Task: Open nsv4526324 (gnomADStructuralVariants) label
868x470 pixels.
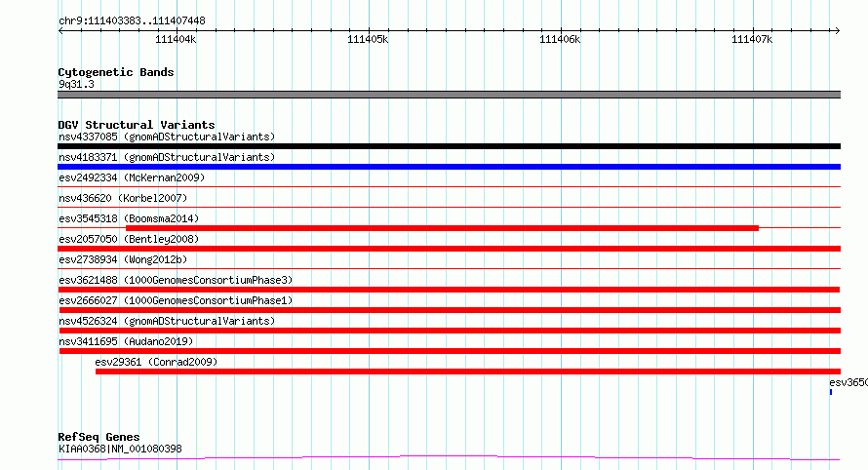Action: (167, 321)
